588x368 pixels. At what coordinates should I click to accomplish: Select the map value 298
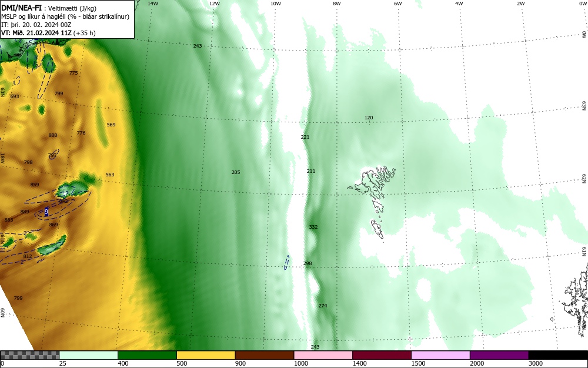click(x=308, y=263)
